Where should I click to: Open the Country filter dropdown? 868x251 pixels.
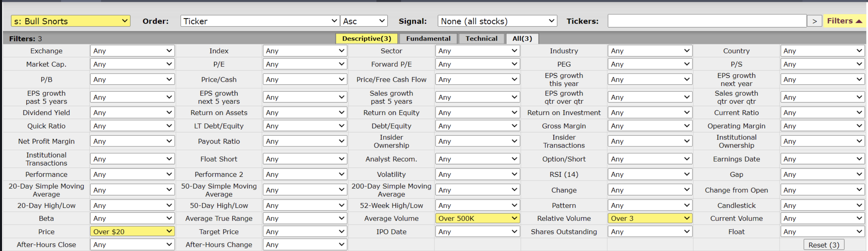point(823,51)
